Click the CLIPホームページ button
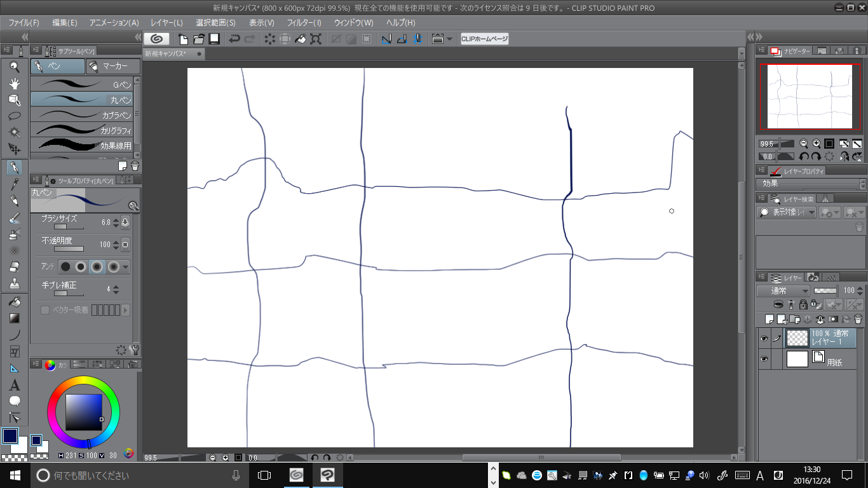This screenshot has width=868, height=488. (484, 39)
